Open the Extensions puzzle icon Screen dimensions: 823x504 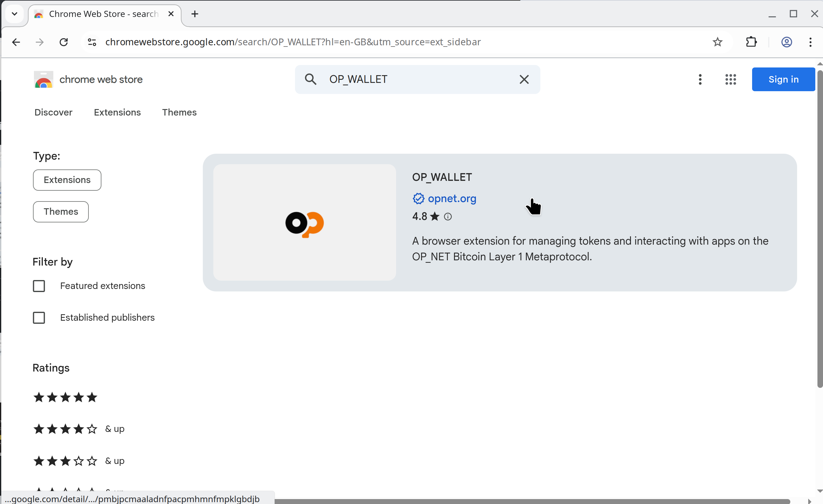[751, 42]
